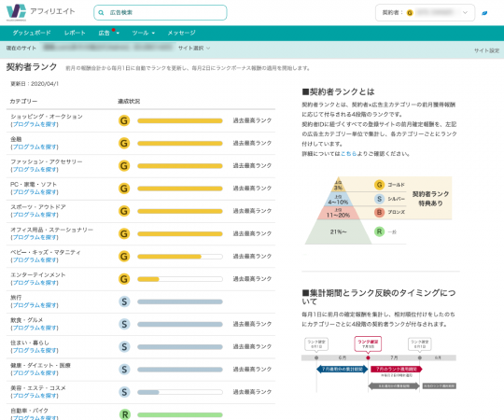
Task: Click Silver badge in 旅行 row
Action: (x=124, y=301)
